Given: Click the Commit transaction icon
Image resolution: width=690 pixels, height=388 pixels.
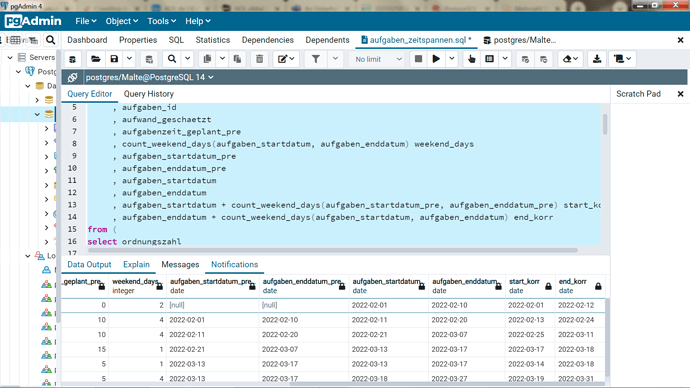Looking at the screenshot, I should [525, 59].
